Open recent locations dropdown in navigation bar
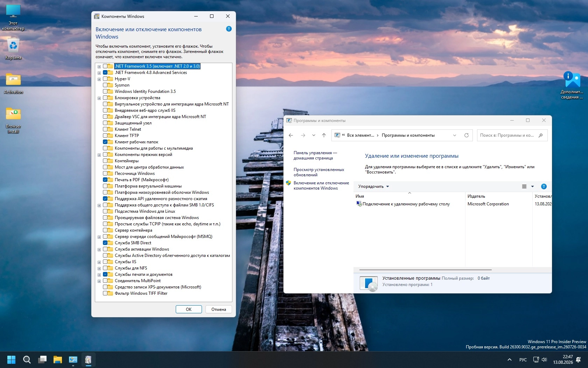Image resolution: width=588 pixels, height=368 pixels. [x=314, y=135]
